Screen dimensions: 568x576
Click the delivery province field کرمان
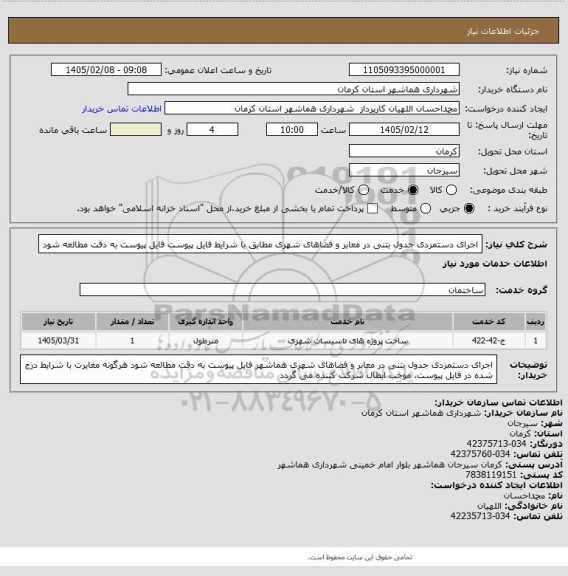pos(404,151)
